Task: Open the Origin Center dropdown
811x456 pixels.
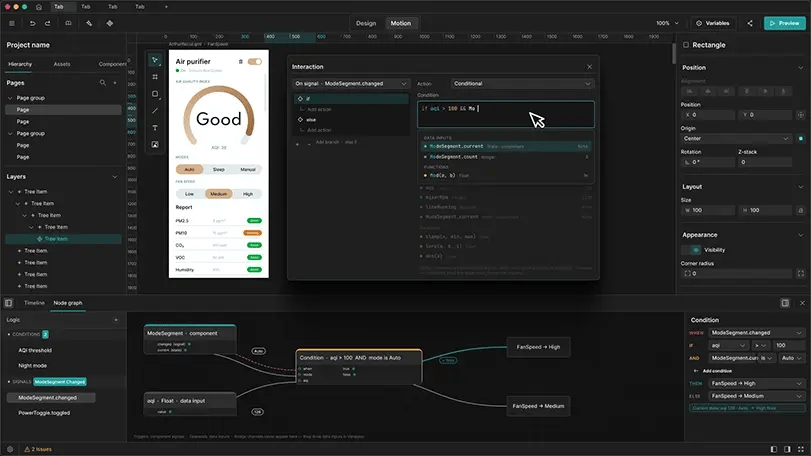Action: point(736,139)
